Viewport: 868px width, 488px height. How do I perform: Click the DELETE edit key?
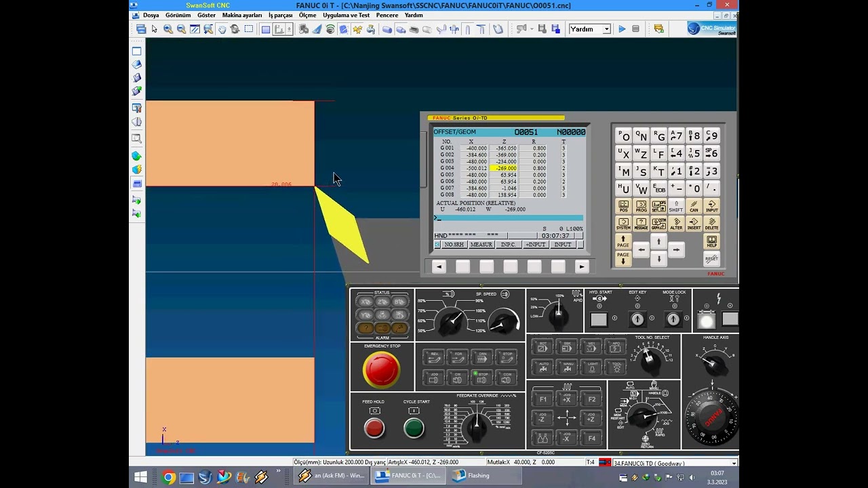coord(711,224)
